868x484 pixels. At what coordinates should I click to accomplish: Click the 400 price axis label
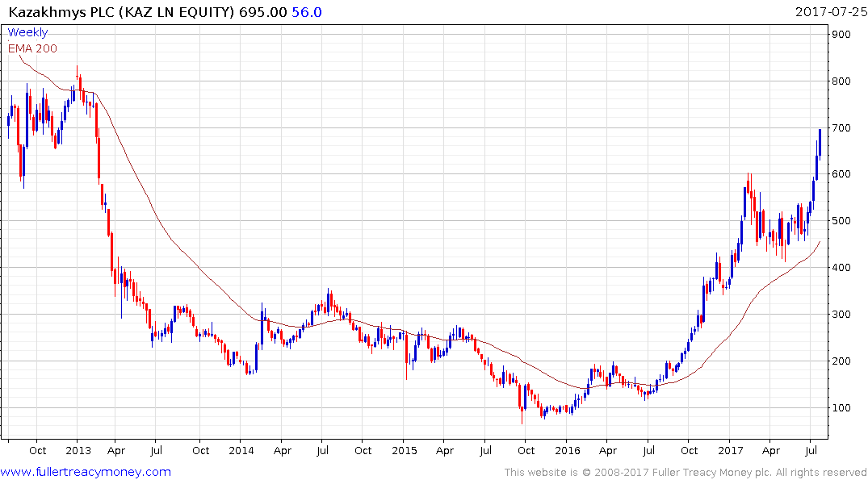coord(841,268)
